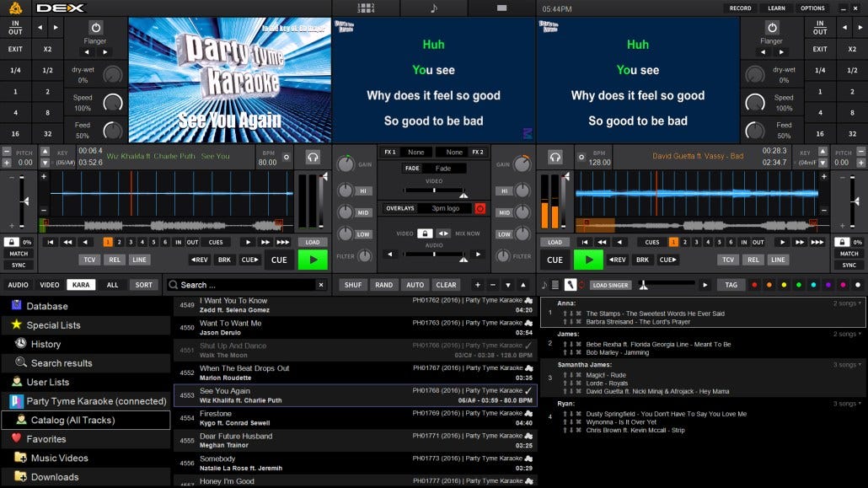Toggle the red overlay power button
The height and width of the screenshot is (488, 868).
[480, 208]
